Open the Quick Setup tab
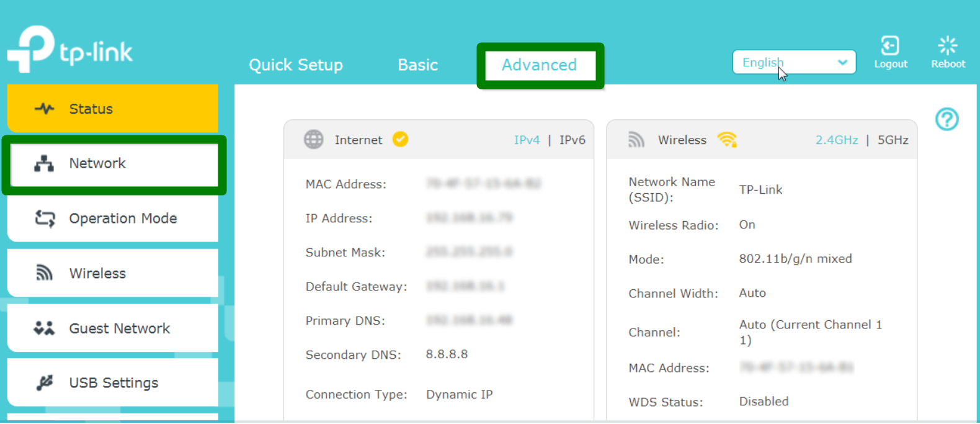 click(x=296, y=65)
